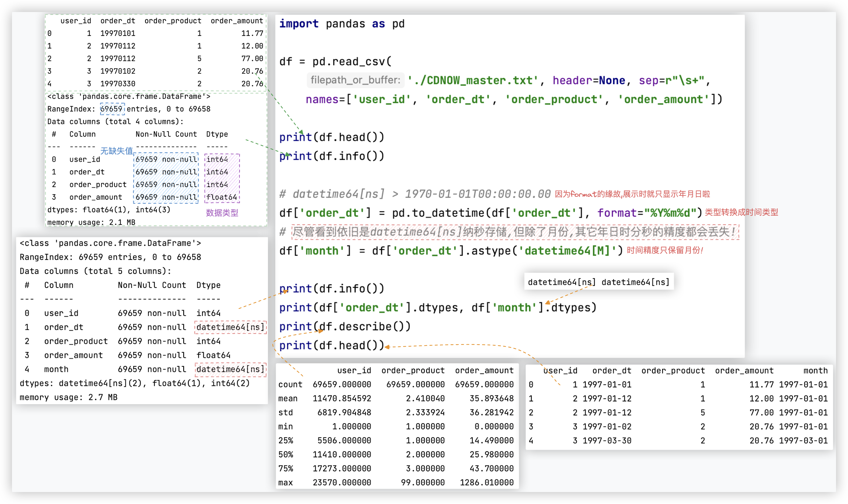Click the red-boxed datetime64[ns] dtype for month
The height and width of the screenshot is (504, 848).
[x=230, y=369]
